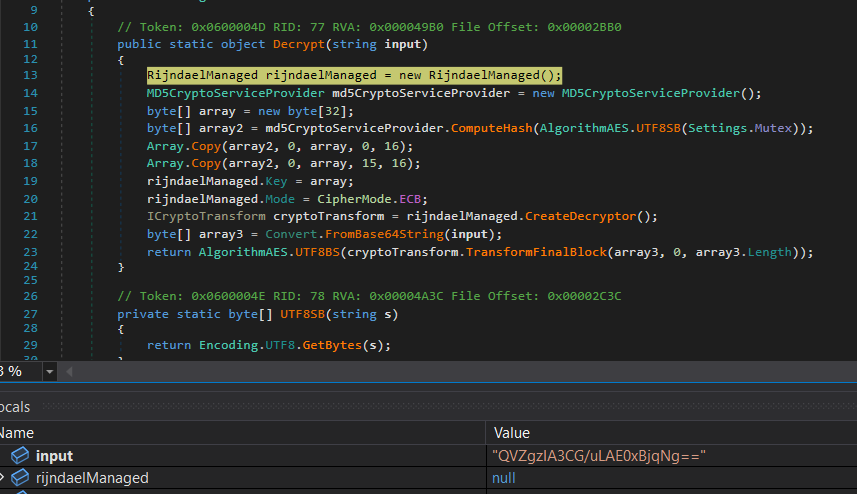Click the TransformFinalBlock method call
The height and width of the screenshot is (494, 857).
coord(536,252)
